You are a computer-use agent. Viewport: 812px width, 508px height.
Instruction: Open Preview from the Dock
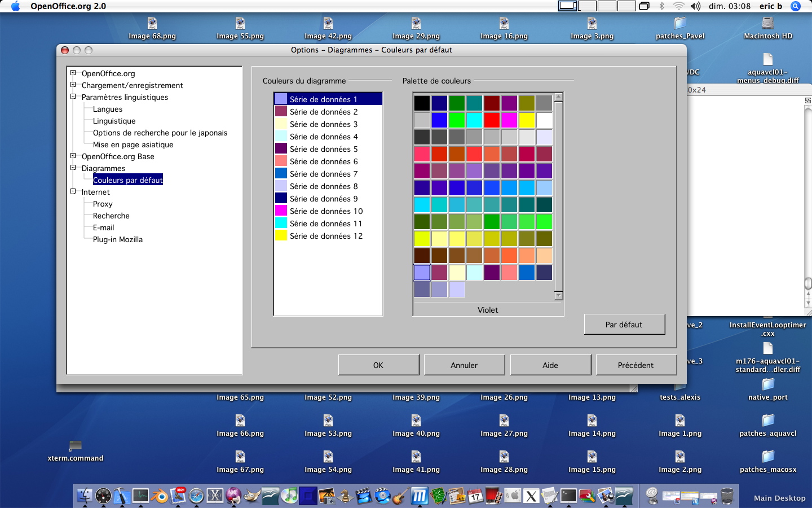(x=606, y=496)
